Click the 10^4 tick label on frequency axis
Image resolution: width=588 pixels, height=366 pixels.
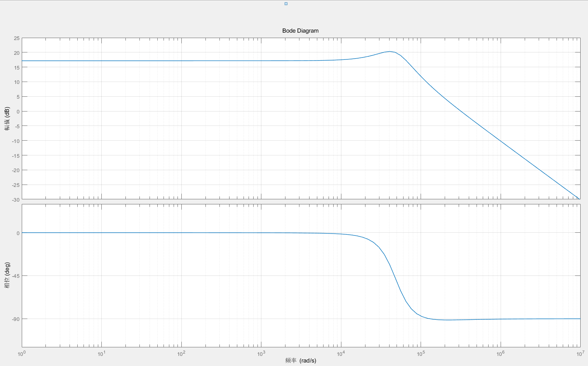(341, 354)
